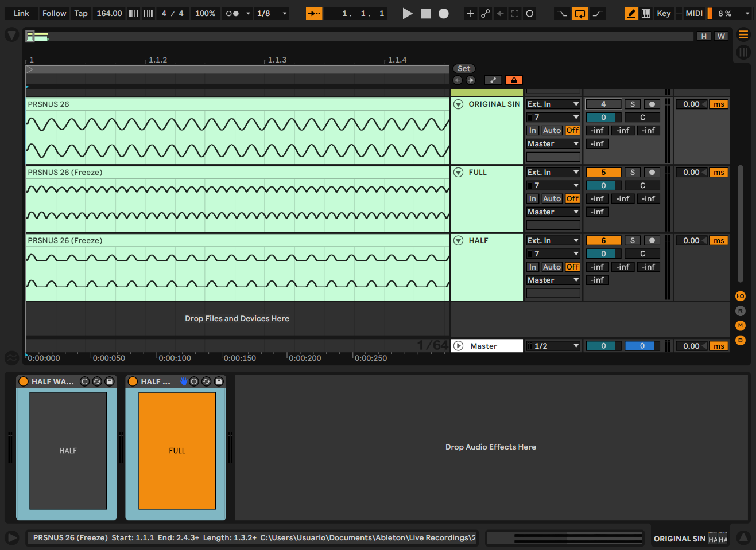
Task: Open MIDI map mode
Action: pyautogui.click(x=693, y=13)
